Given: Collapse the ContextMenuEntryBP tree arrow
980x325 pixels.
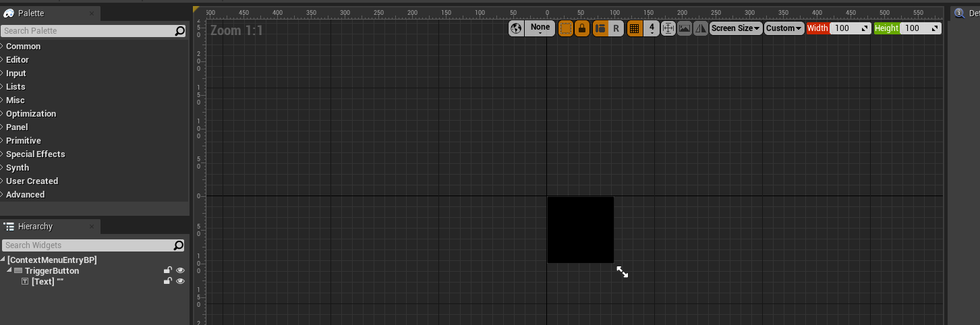Looking at the screenshot, I should point(3,260).
